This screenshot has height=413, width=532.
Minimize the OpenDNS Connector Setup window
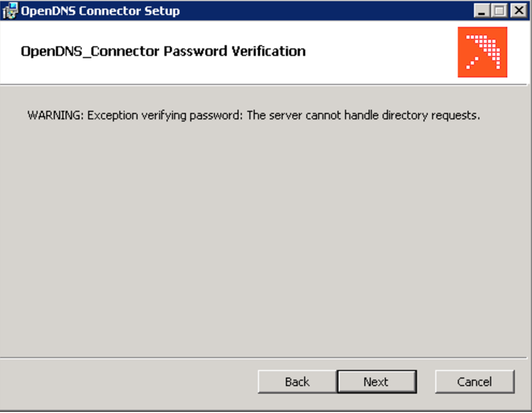(481, 11)
